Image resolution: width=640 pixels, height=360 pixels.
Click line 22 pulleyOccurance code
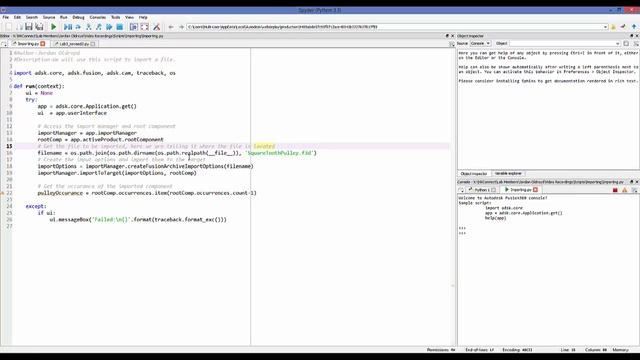147,193
